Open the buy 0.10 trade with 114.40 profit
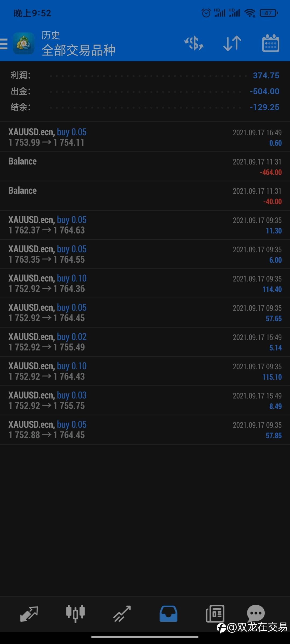This screenshot has width=290, height=644. pyautogui.click(x=145, y=283)
